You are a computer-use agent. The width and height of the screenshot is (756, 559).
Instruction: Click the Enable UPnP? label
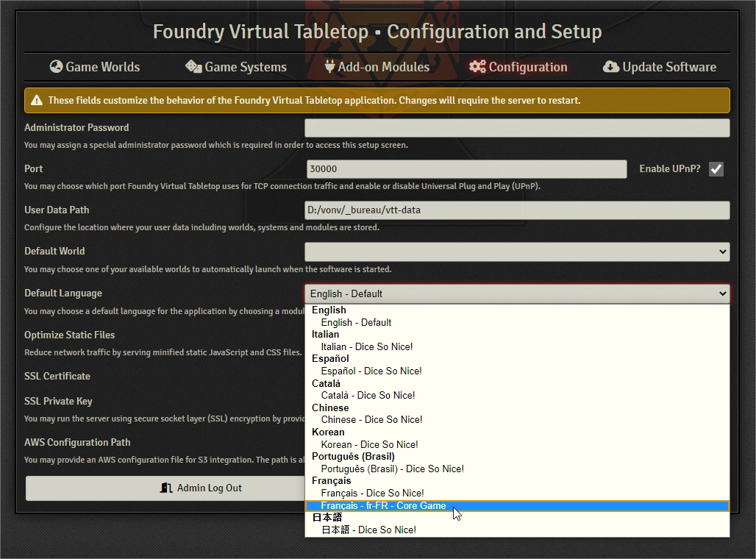(x=670, y=169)
